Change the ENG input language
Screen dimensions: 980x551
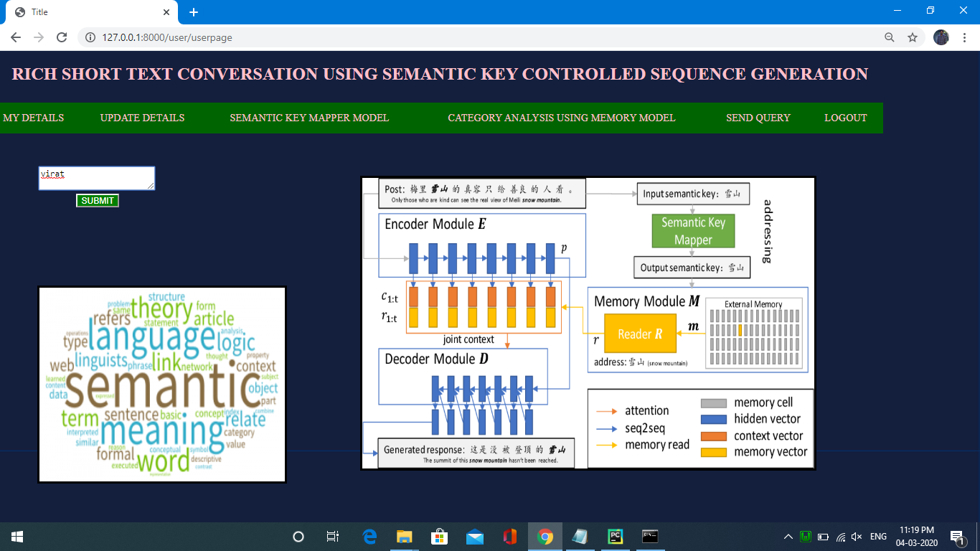pyautogui.click(x=878, y=537)
